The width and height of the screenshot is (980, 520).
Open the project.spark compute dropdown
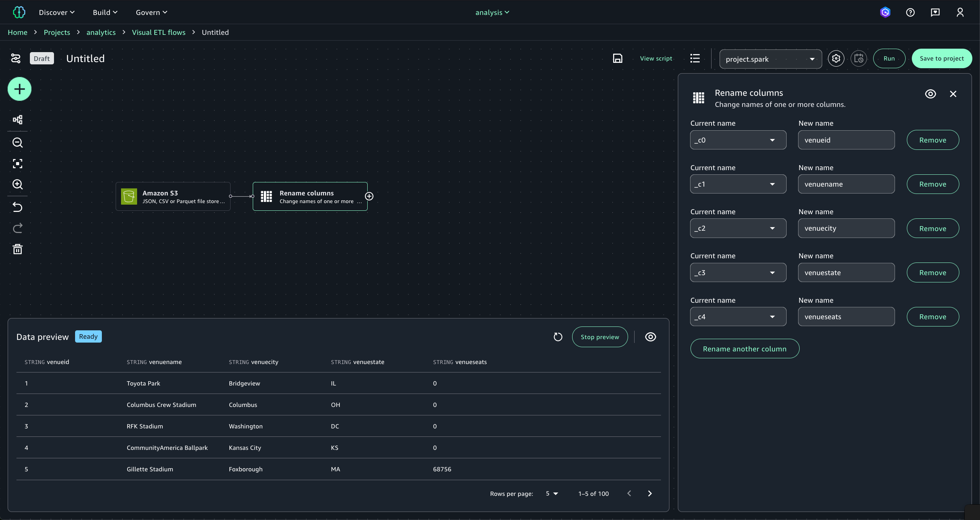770,59
